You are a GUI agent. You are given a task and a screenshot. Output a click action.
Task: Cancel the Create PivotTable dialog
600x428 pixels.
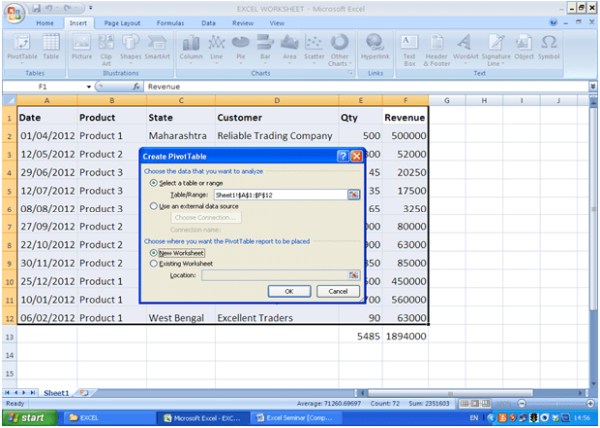coord(338,291)
